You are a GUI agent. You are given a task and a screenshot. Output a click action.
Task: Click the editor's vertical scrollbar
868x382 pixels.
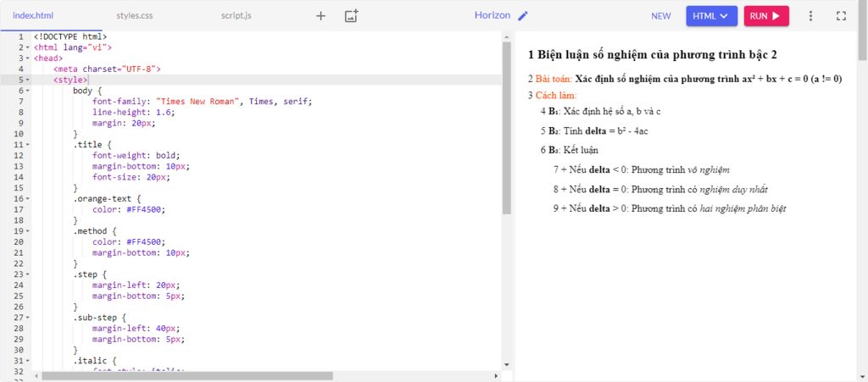click(507, 127)
